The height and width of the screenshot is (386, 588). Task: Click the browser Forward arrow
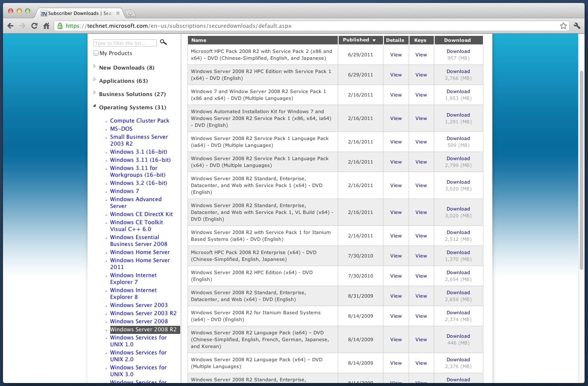tap(22, 26)
